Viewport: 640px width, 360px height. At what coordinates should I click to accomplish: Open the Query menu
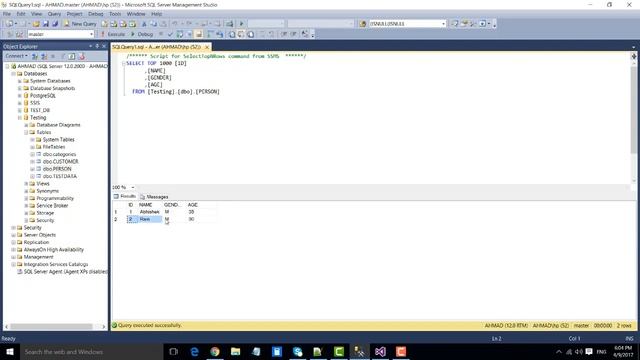(54, 14)
